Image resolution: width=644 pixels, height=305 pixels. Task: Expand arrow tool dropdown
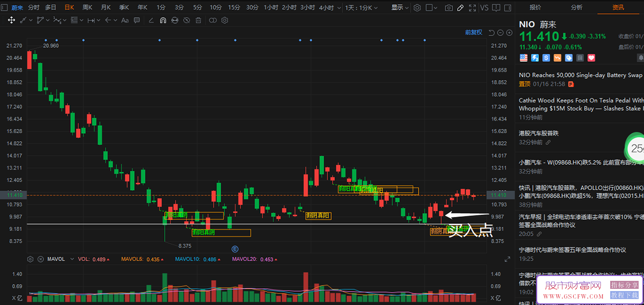click(115, 20)
